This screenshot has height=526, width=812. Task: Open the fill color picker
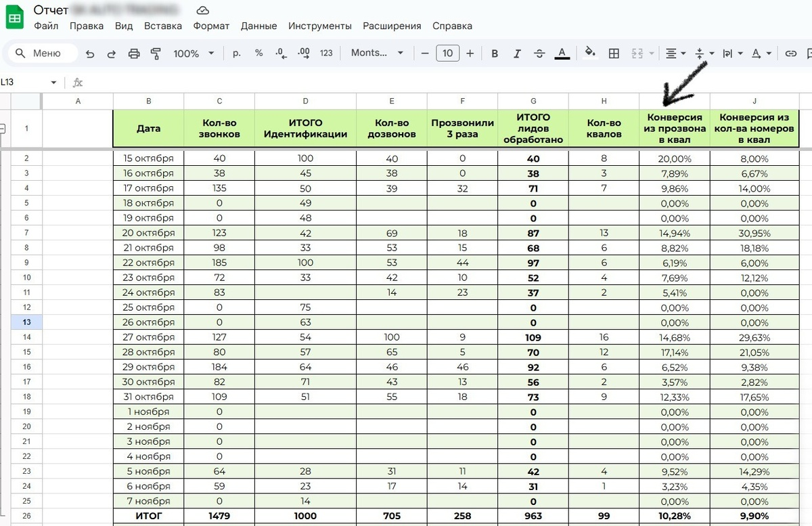click(x=591, y=53)
